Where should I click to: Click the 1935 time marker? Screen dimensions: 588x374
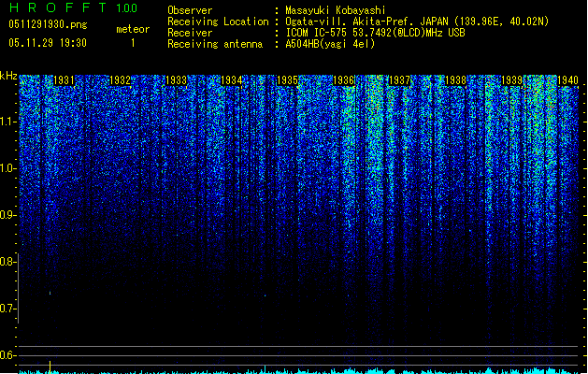click(x=288, y=80)
